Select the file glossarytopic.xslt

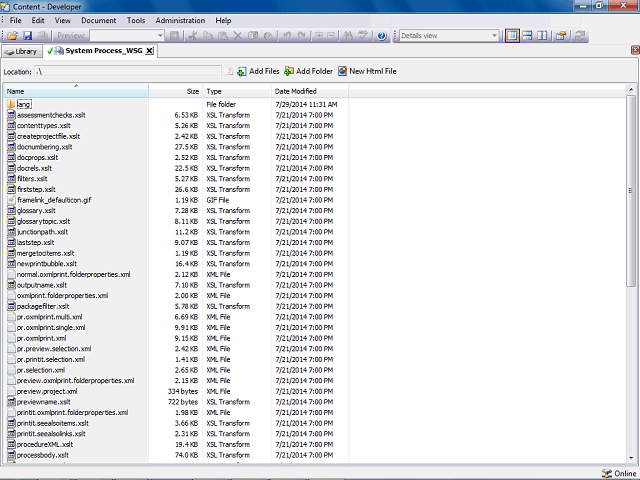coord(43,221)
